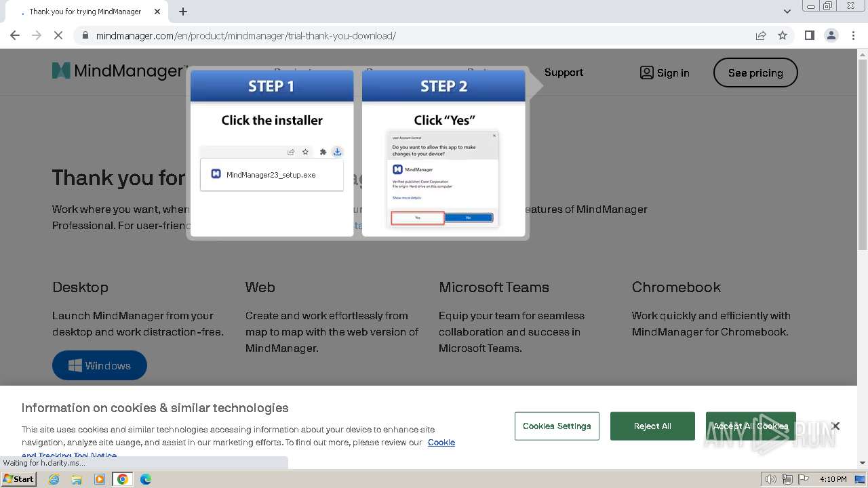The width and height of the screenshot is (868, 488).
Task: Click the address bar URL
Action: [x=245, y=36]
